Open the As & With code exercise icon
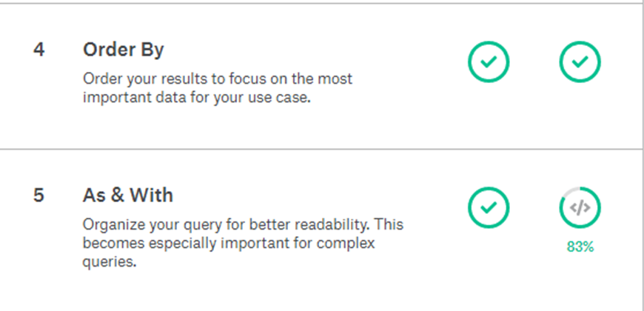644x311 pixels. (x=580, y=208)
